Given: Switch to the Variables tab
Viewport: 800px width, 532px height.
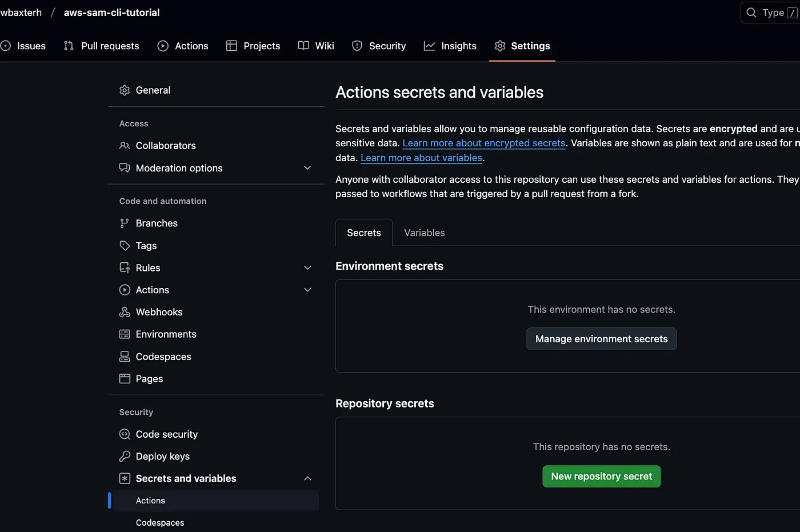Looking at the screenshot, I should tap(425, 233).
